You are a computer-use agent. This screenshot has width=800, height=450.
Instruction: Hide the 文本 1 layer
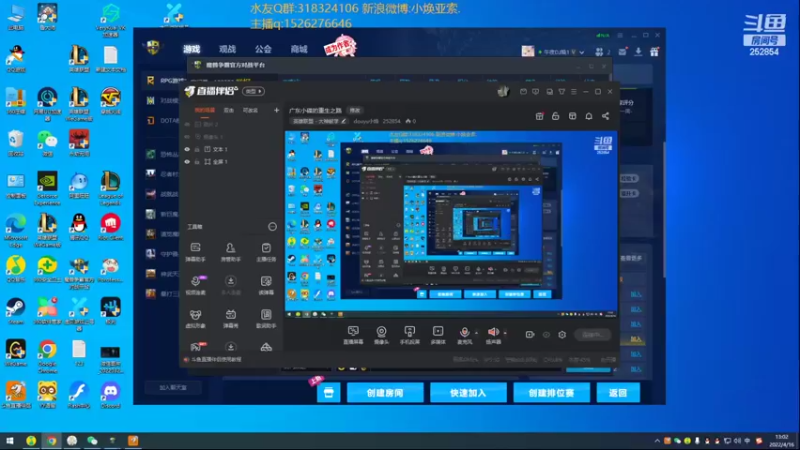click(187, 149)
